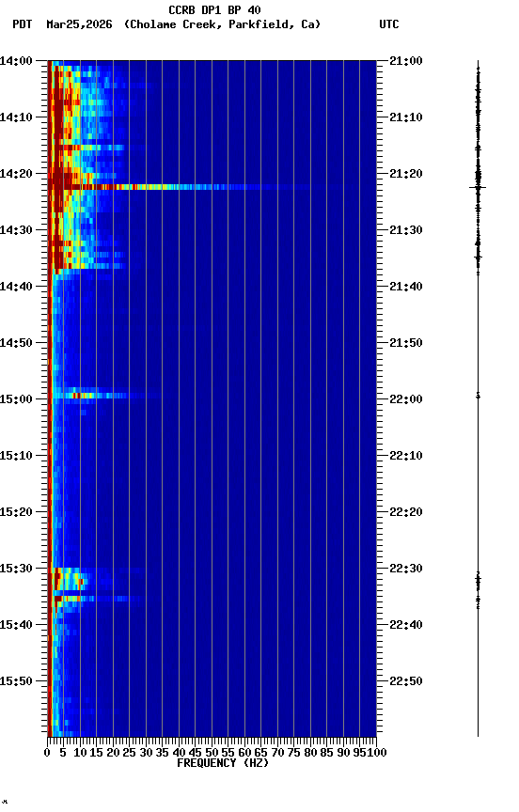This screenshot has width=519, height=812.
Task: Click the '21:20' UTC time label
Action: point(406,174)
